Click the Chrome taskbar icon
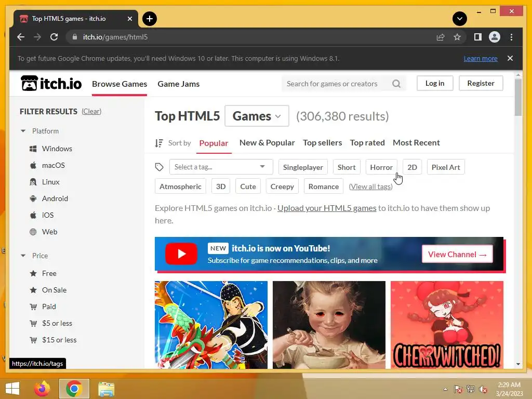532x399 pixels. pos(74,389)
